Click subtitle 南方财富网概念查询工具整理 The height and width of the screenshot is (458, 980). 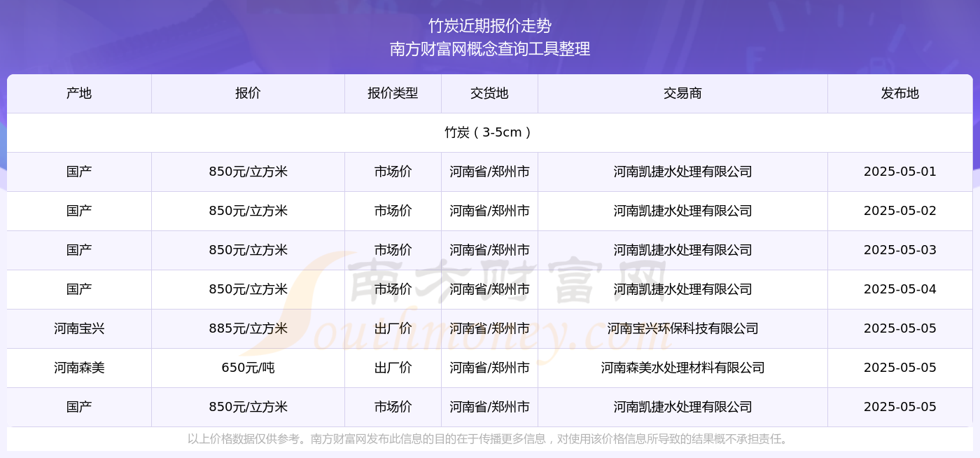point(490,49)
